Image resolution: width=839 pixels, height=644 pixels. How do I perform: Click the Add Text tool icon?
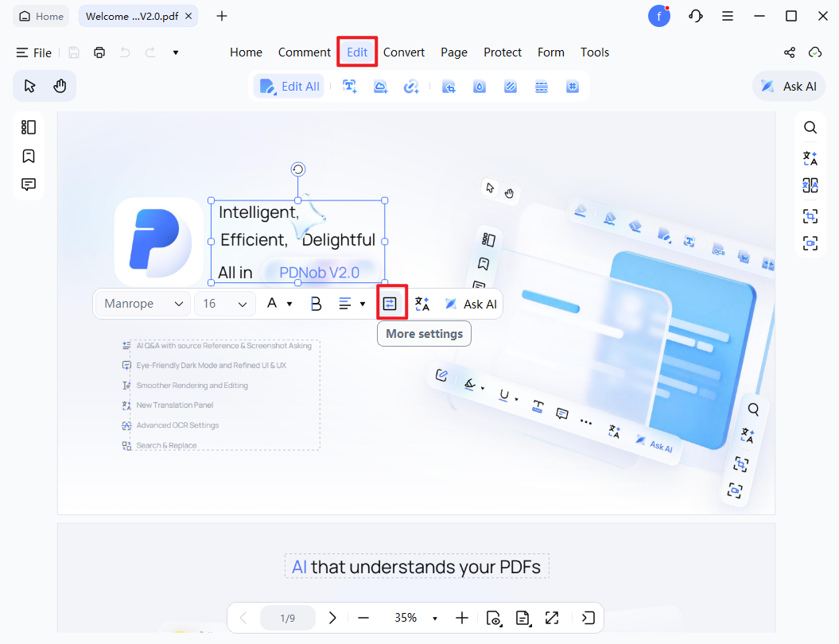[x=350, y=86]
